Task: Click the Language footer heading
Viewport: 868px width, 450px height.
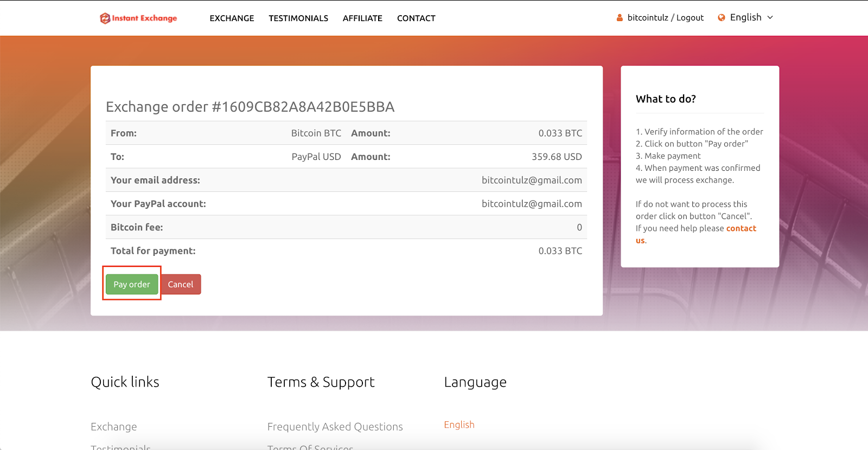Action: click(475, 382)
